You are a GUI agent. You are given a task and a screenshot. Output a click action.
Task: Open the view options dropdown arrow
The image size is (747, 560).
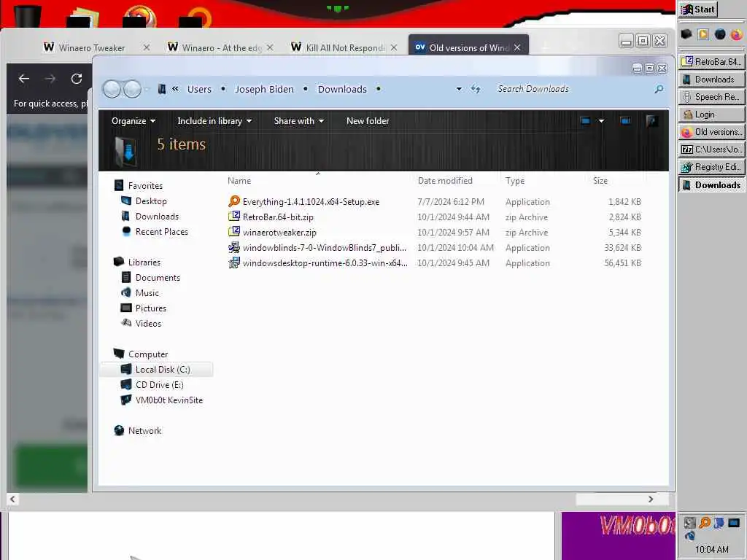[602, 121]
